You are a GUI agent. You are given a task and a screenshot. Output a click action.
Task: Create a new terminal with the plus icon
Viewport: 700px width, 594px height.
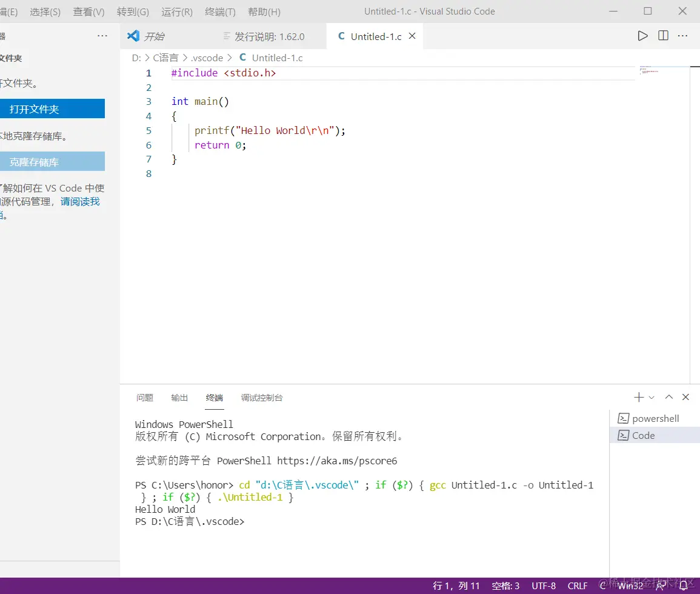638,397
